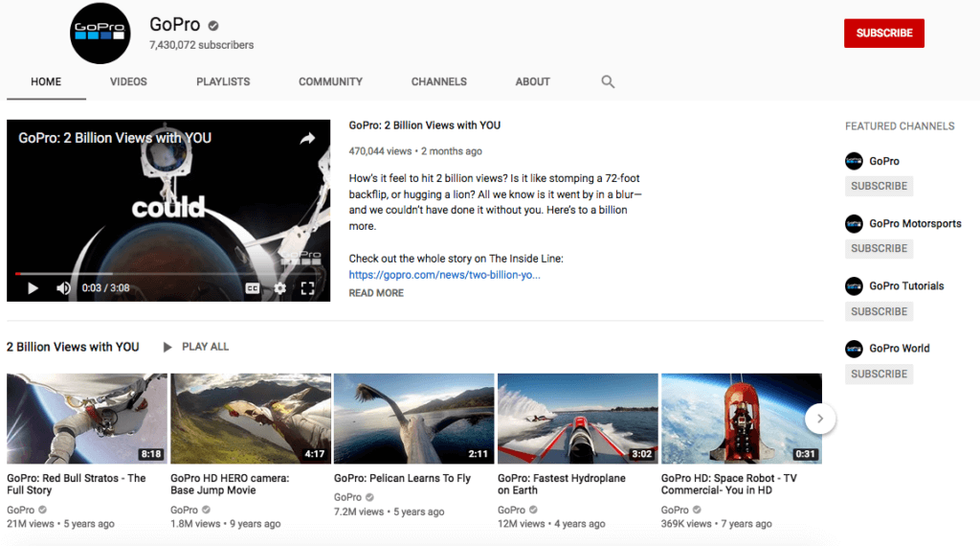Open the Base Jump Movie thumbnail
This screenshot has height=546, width=980.
(251, 419)
